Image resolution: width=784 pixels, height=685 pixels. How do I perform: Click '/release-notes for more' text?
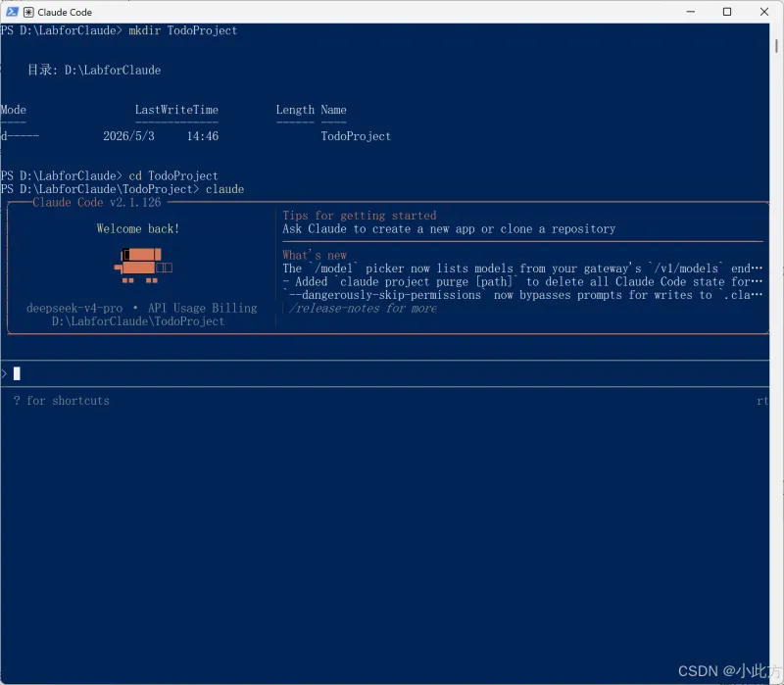pyautogui.click(x=363, y=309)
